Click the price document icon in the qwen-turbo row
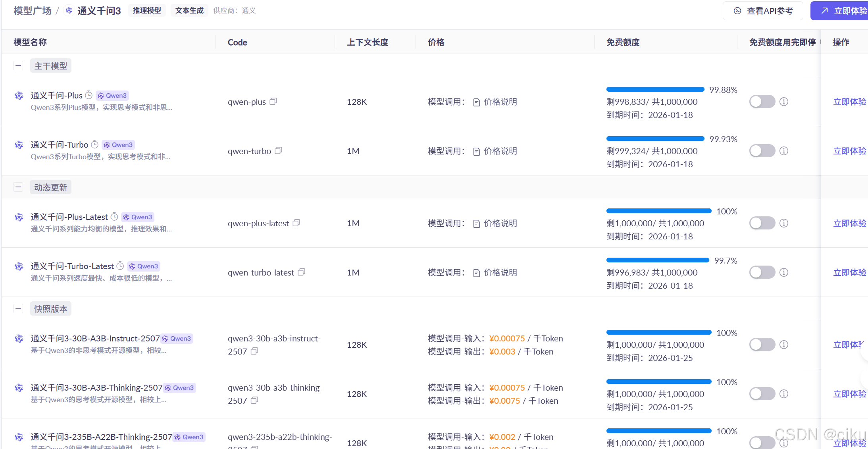This screenshot has height=449, width=868. (477, 152)
